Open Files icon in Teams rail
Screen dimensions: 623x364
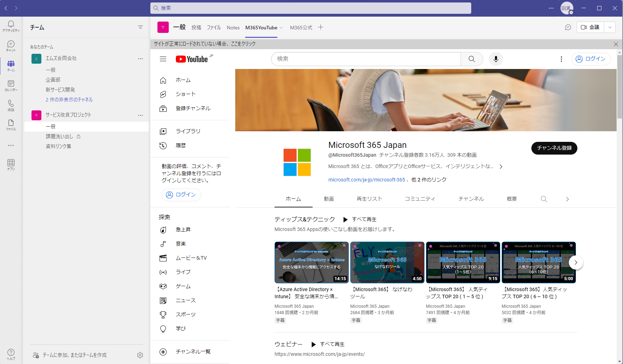(11, 125)
